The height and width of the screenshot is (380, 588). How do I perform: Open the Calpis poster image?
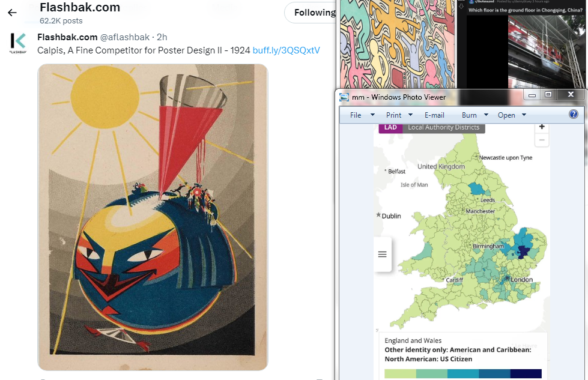pyautogui.click(x=153, y=217)
